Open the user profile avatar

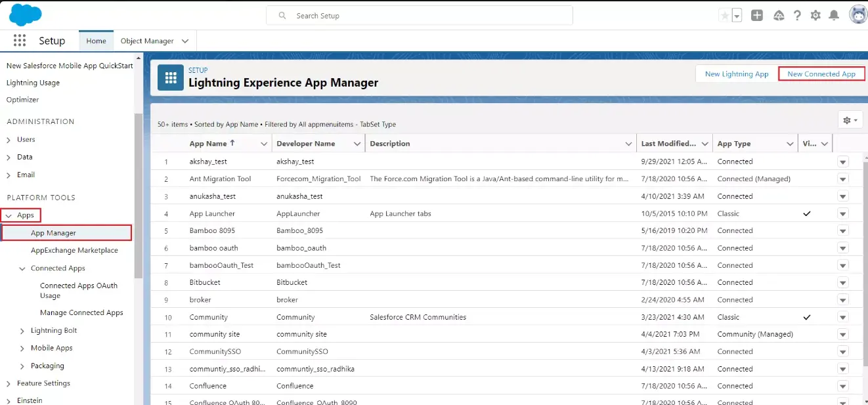coord(857,15)
